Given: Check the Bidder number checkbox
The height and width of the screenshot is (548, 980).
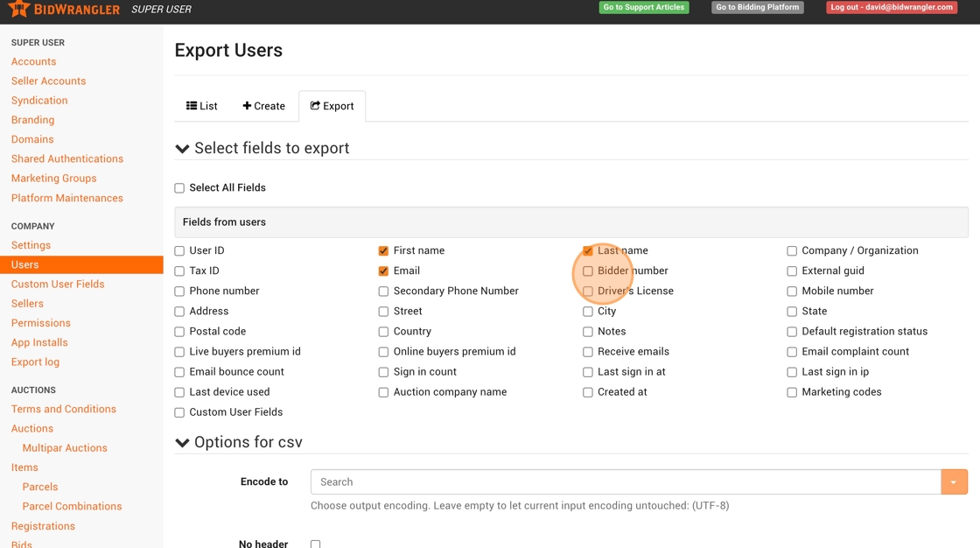Looking at the screenshot, I should tap(588, 271).
